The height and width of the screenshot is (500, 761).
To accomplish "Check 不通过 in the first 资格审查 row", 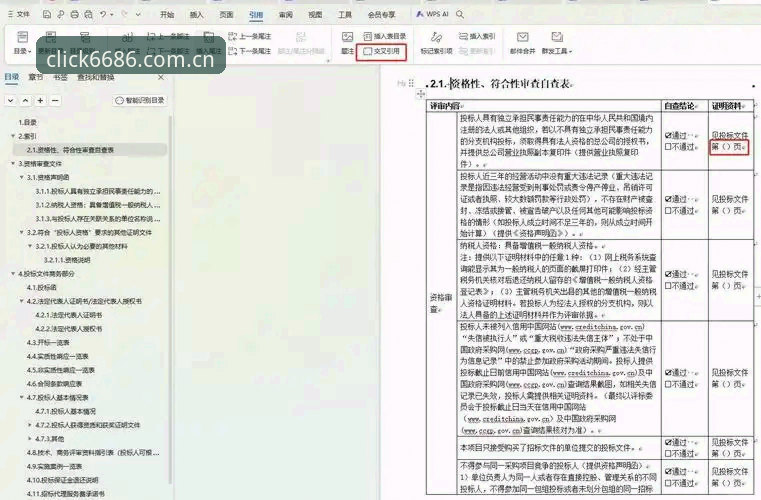I will pyautogui.click(x=668, y=147).
